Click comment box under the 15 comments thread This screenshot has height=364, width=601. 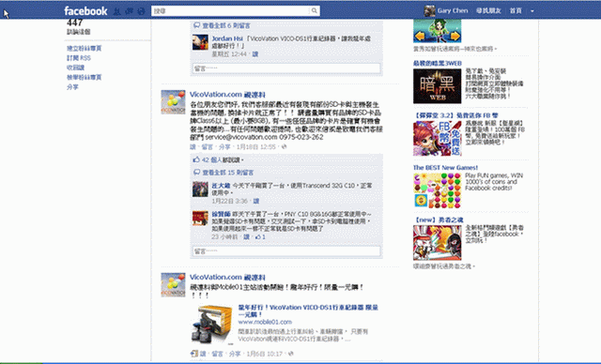[x=286, y=251]
